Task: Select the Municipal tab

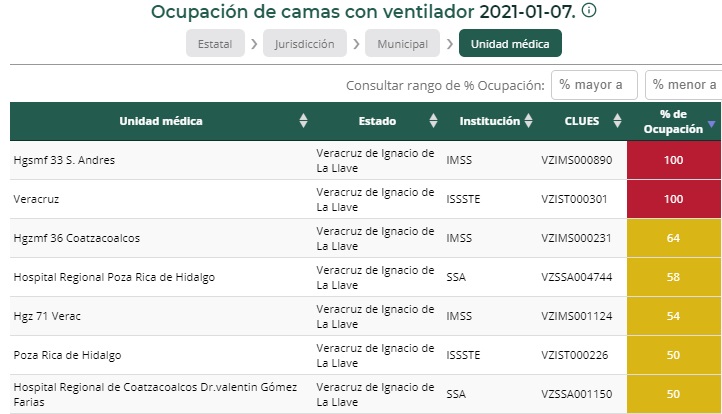Action: pyautogui.click(x=402, y=44)
